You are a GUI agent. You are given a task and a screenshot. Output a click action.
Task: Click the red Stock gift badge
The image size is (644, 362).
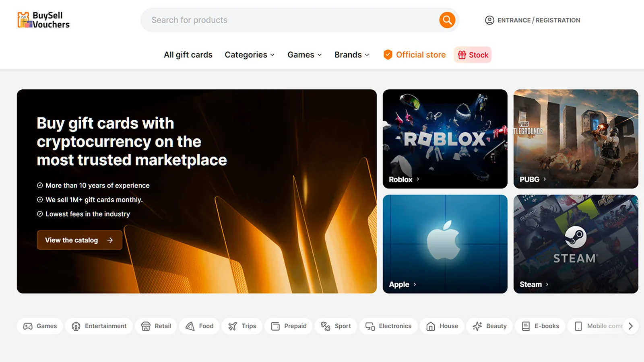(473, 55)
